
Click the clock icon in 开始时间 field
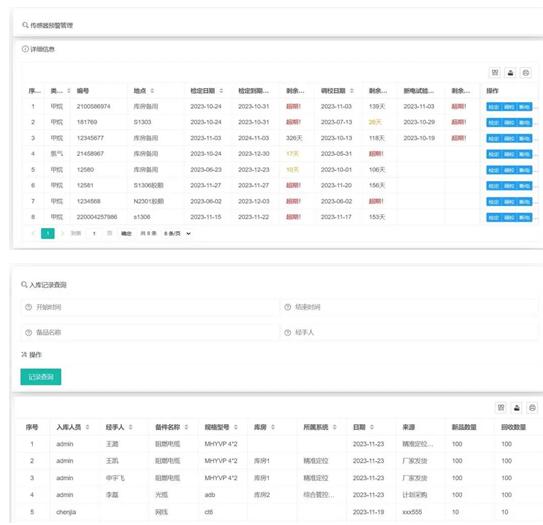click(x=28, y=307)
